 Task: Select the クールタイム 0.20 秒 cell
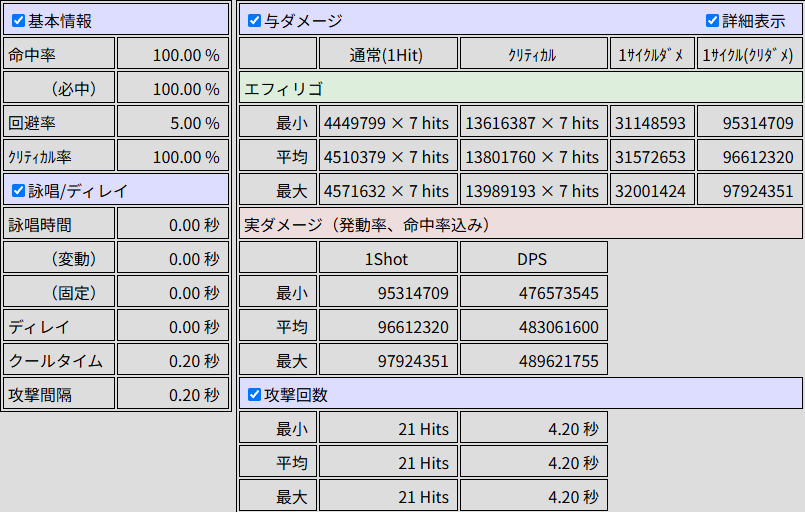pyautogui.click(x=172, y=360)
